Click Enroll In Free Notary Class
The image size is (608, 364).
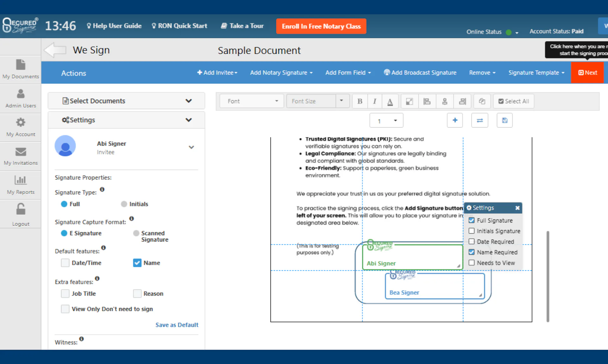pyautogui.click(x=321, y=26)
